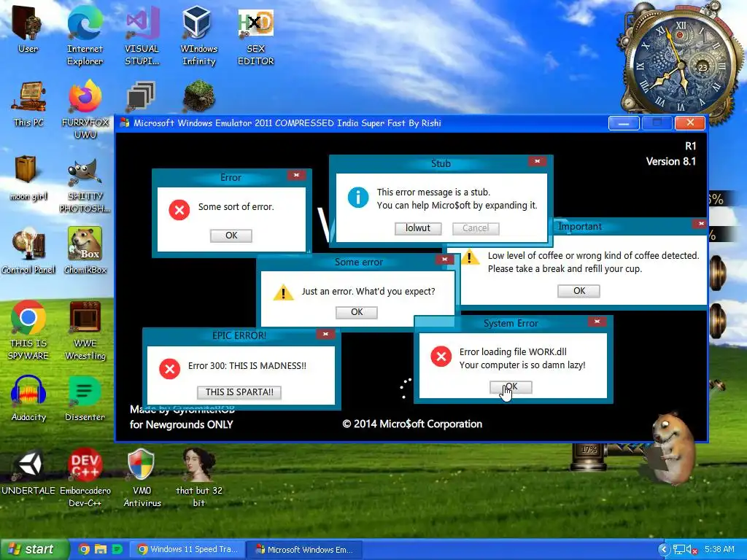Click the Stub dialog title bar

point(441,163)
